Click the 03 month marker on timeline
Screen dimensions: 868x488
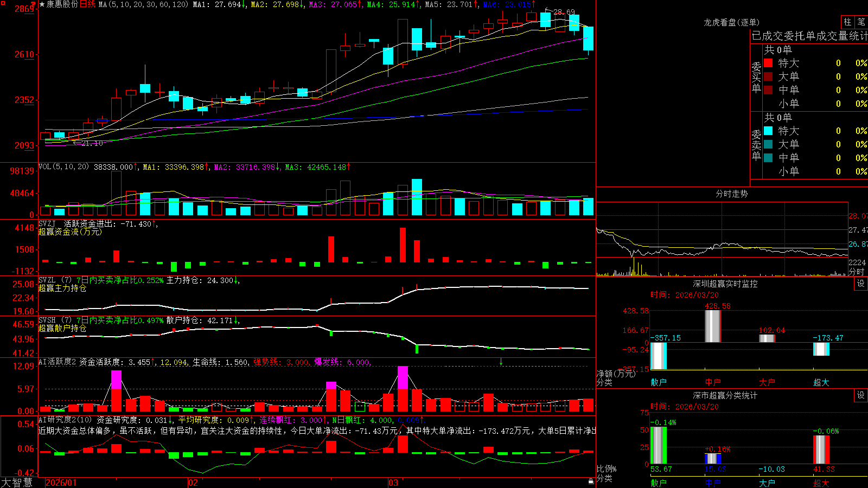tap(393, 483)
